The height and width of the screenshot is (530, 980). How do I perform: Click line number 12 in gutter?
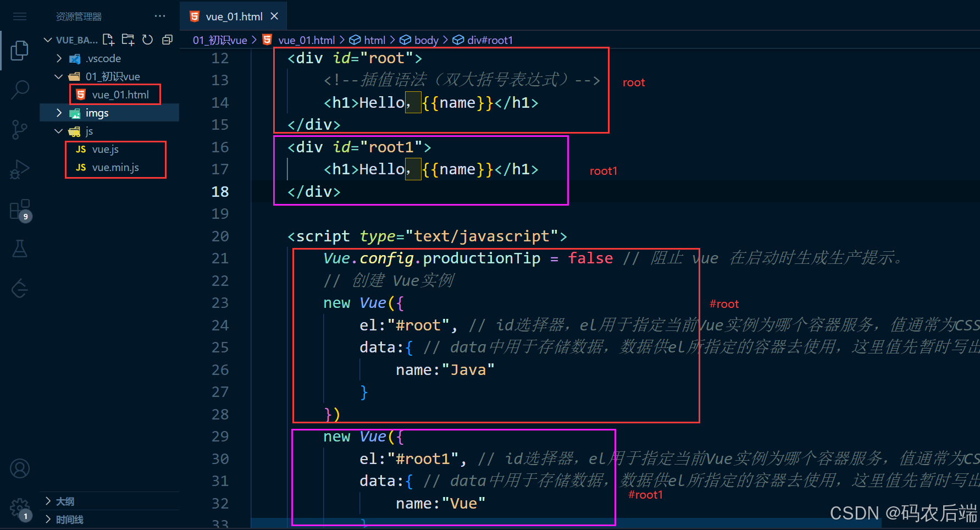(220, 58)
